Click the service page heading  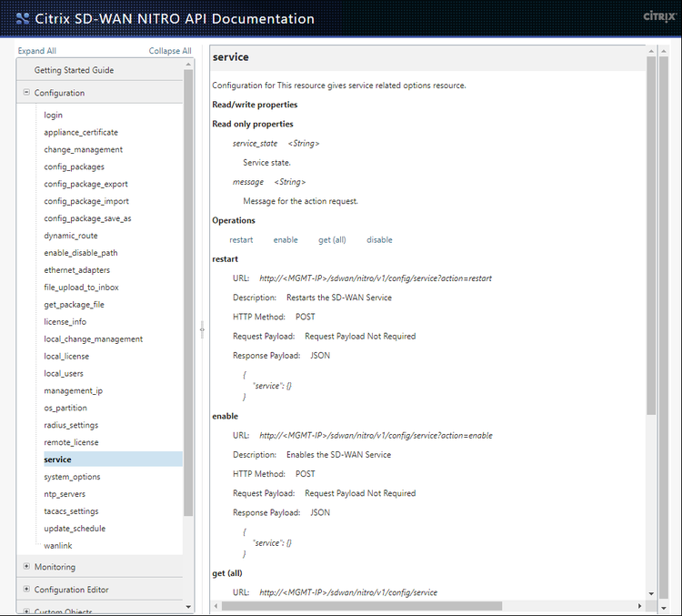231,57
